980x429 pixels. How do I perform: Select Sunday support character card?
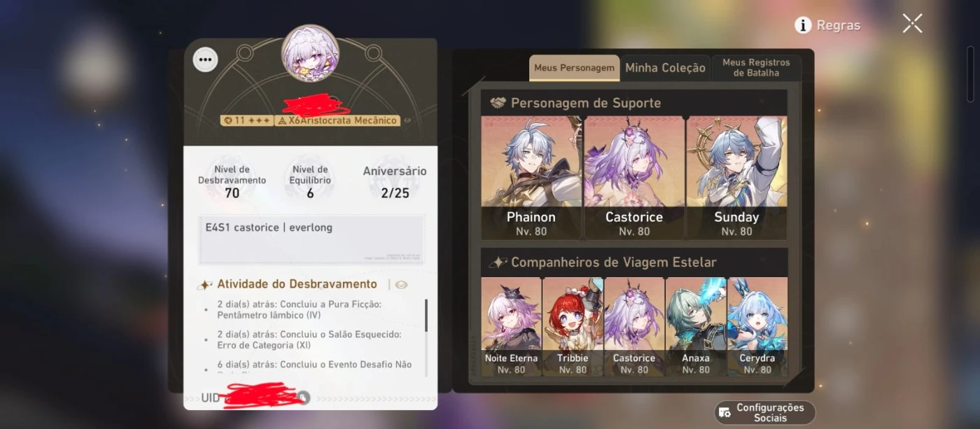(736, 178)
